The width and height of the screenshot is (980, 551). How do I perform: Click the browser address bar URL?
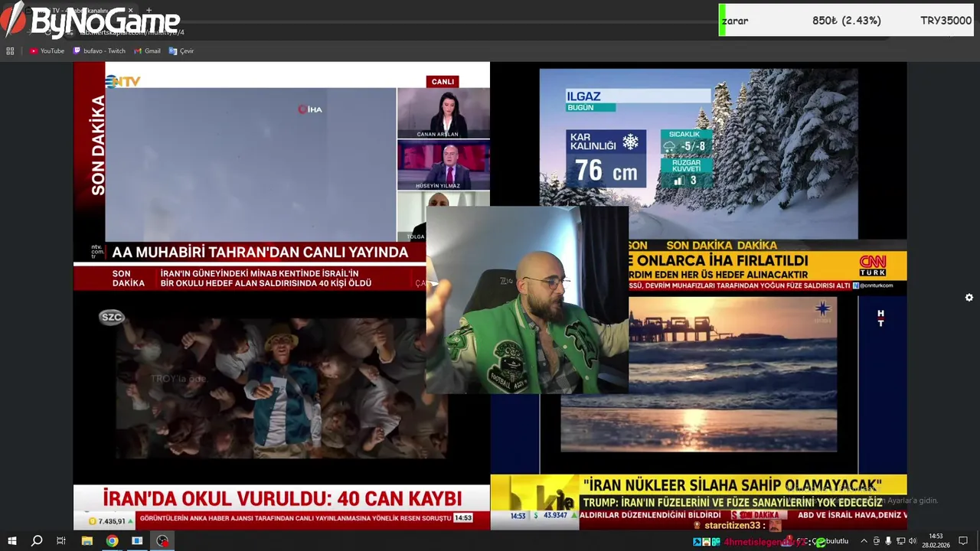point(132,32)
